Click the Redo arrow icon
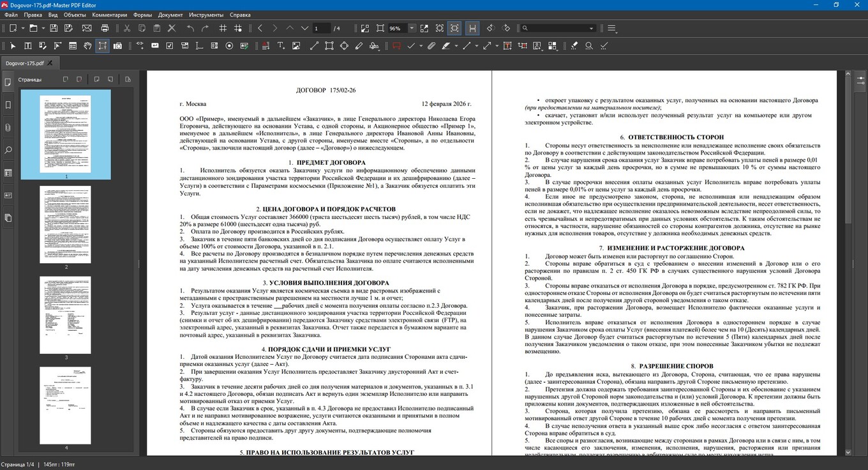 206,28
